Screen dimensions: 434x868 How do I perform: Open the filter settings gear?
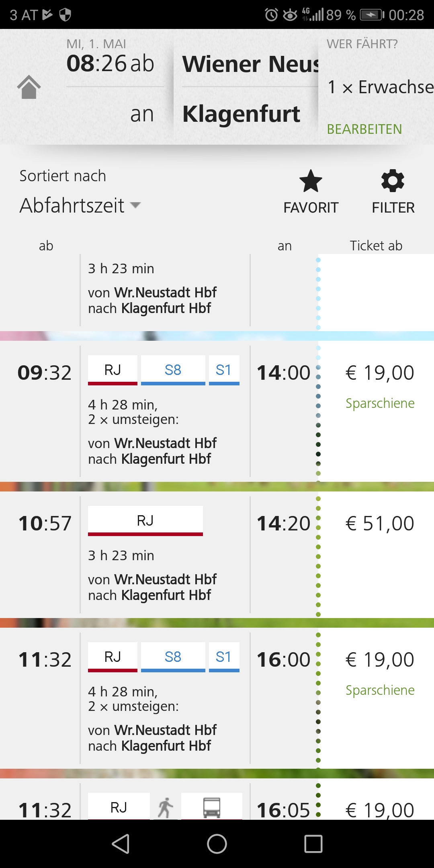(x=393, y=192)
